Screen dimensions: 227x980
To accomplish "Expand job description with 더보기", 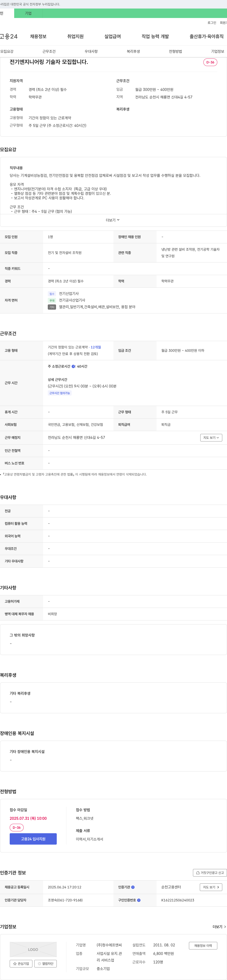I will tap(113, 220).
